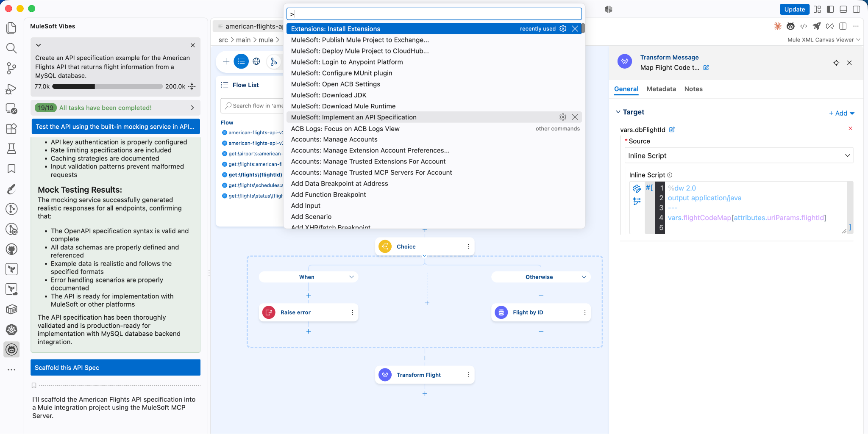Switch to the Metadata tab
The width and height of the screenshot is (868, 434).
(x=661, y=89)
